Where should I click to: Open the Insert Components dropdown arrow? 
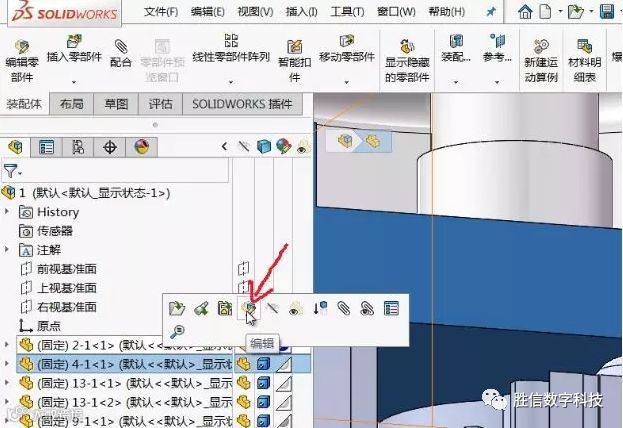[74, 82]
